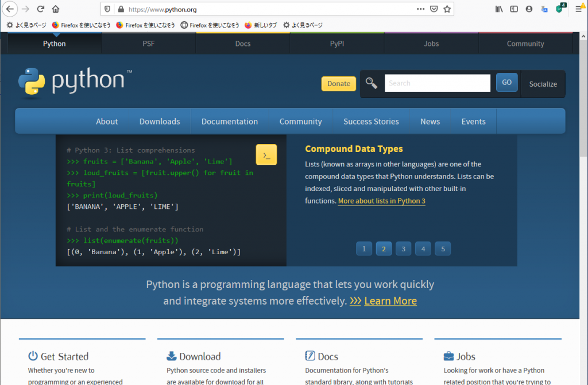Image resolution: width=588 pixels, height=385 pixels.
Task: Launch the interactive shell with the yellow button
Action: 266,155
